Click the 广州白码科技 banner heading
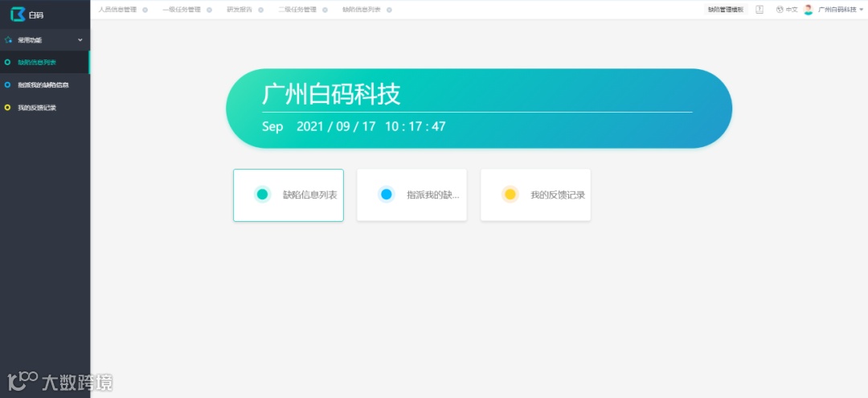The image size is (868, 398). (x=331, y=95)
